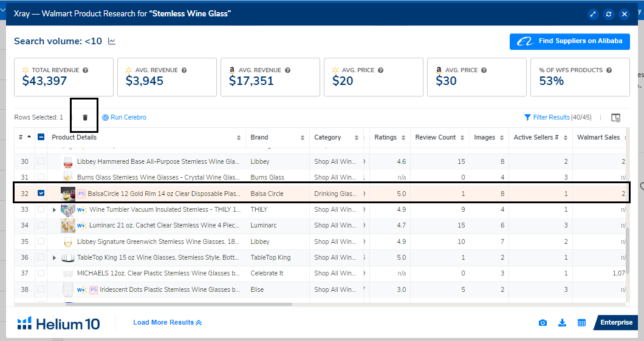
Task: Expand row 36 TableTop King variations
Action: point(55,257)
